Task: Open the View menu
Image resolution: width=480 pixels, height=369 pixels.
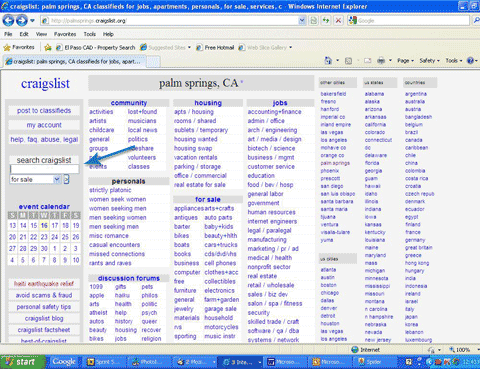Action: (x=41, y=34)
